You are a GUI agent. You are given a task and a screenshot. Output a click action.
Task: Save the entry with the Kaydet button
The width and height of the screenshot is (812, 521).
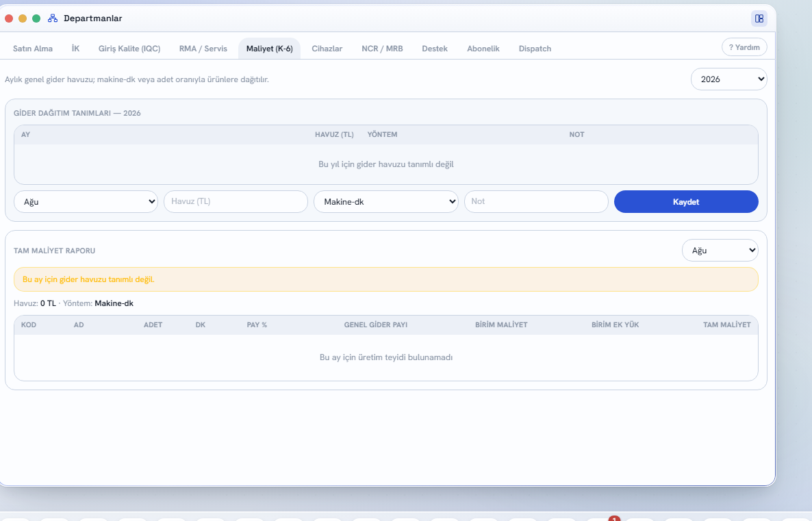(686, 201)
